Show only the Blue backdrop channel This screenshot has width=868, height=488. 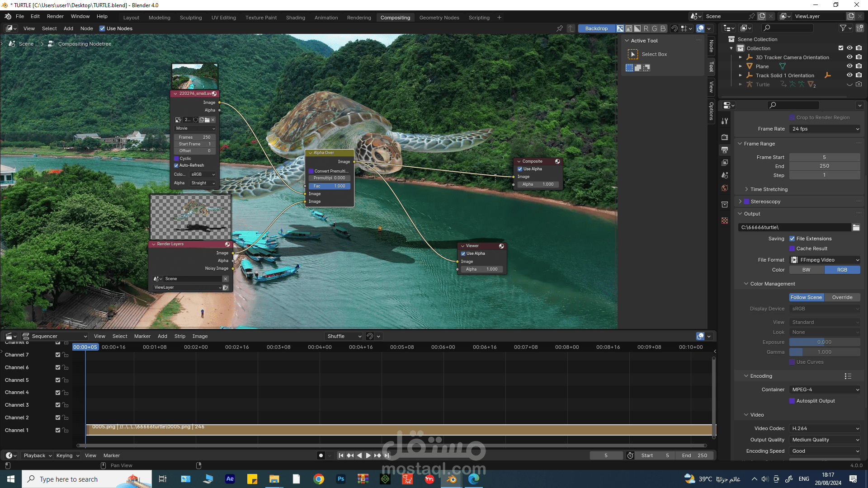663,28
